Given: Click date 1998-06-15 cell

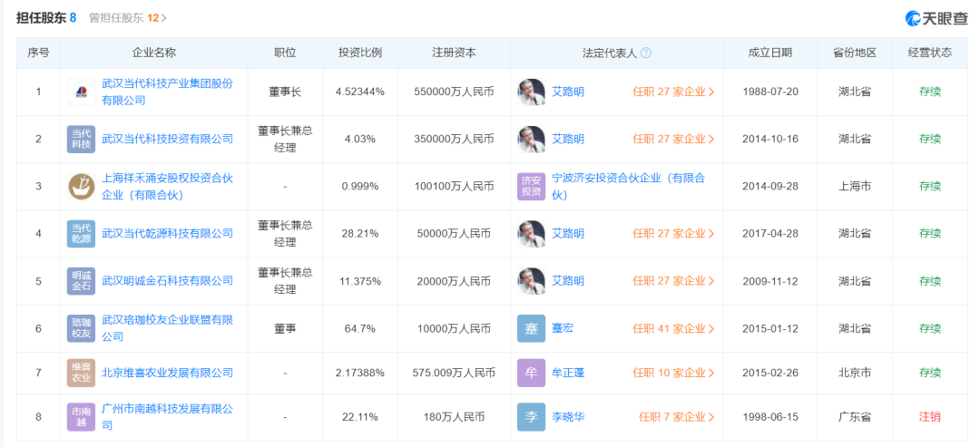Looking at the screenshot, I should click(x=770, y=417).
